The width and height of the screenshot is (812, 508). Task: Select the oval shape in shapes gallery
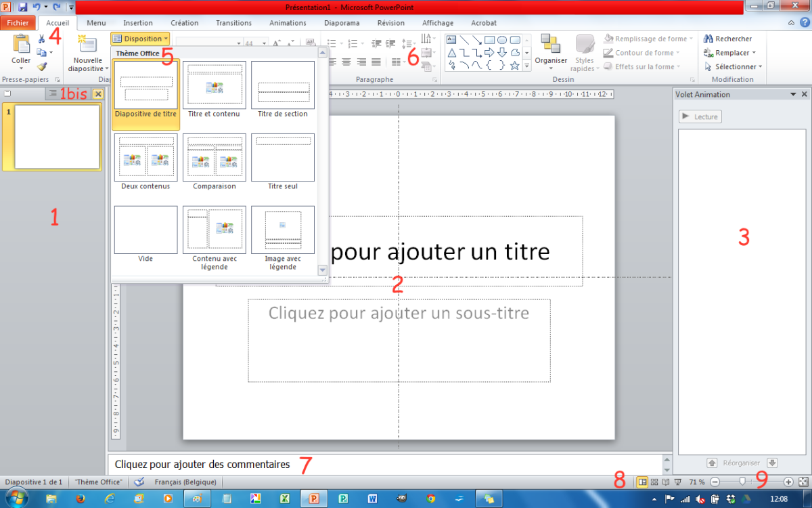coord(502,39)
